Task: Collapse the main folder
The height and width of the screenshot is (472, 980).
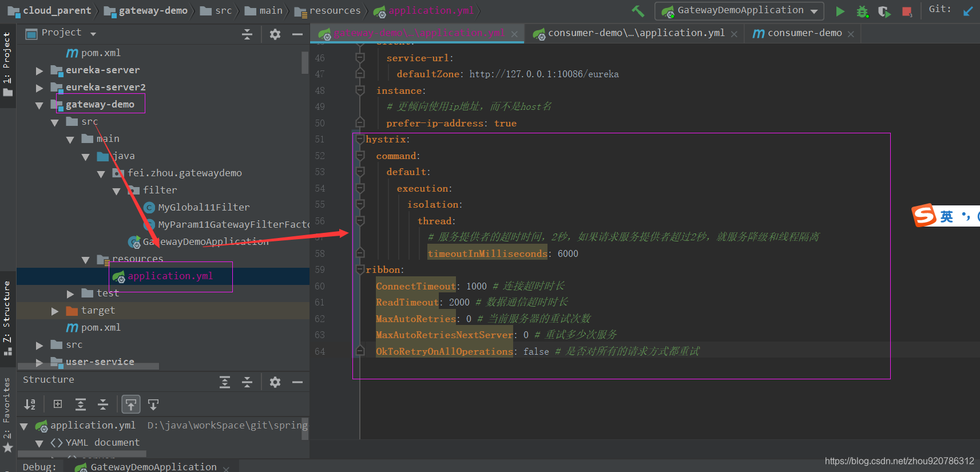Action: click(70, 140)
